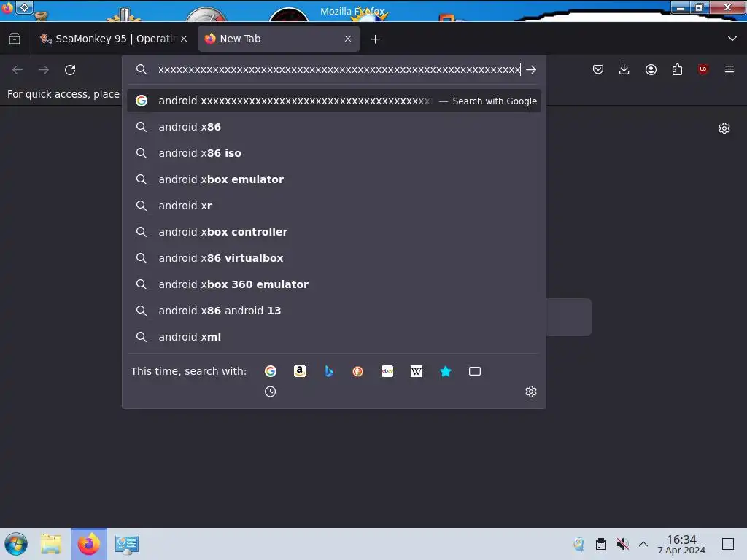Toggle muted volume tray icon
Viewport: 747px width, 560px height.
[622, 544]
